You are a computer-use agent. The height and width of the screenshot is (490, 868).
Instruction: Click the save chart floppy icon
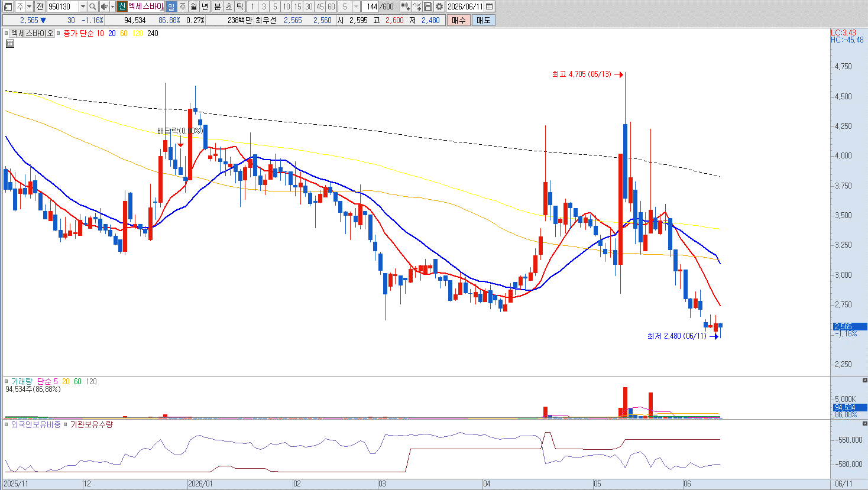pos(428,7)
